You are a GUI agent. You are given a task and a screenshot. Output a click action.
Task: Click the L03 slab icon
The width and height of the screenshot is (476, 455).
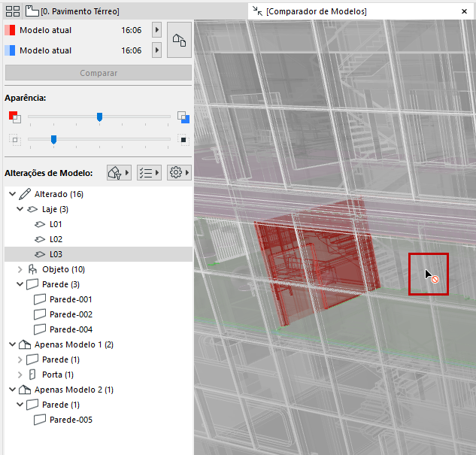[x=40, y=254]
